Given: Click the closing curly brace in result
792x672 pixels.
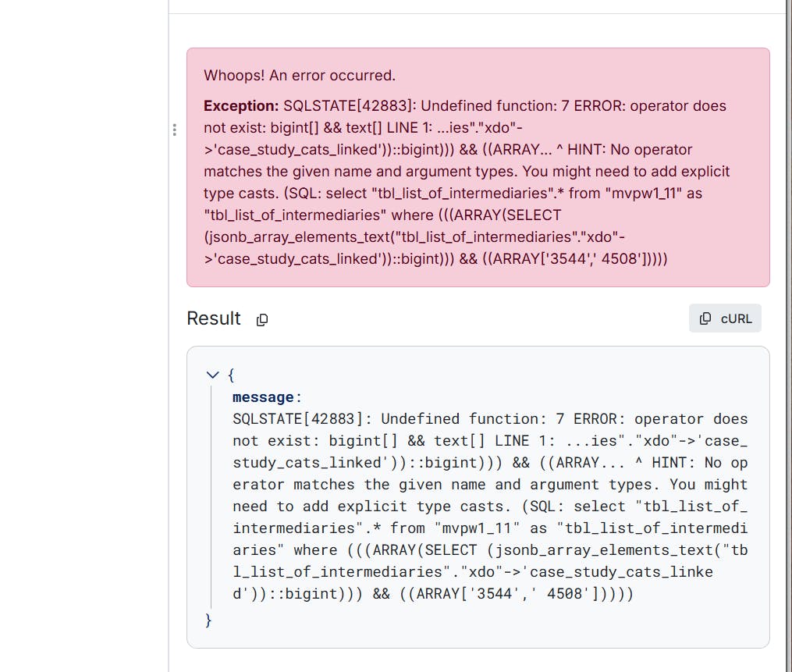Looking at the screenshot, I should click(208, 620).
